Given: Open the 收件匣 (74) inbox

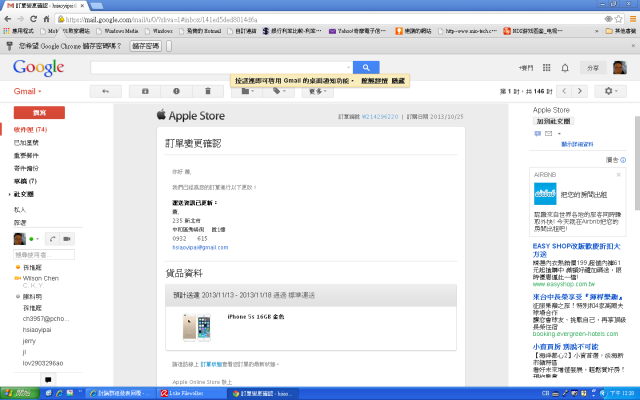Looking at the screenshot, I should pos(30,129).
